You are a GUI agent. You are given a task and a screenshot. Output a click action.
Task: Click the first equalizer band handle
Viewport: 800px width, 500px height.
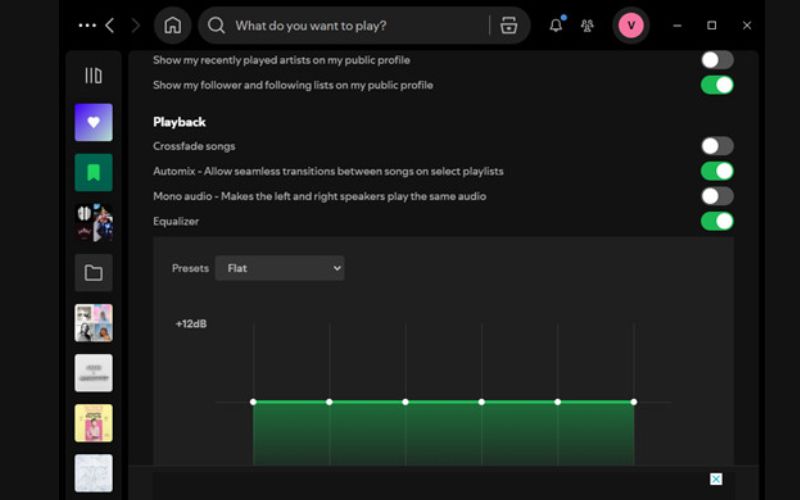(253, 402)
